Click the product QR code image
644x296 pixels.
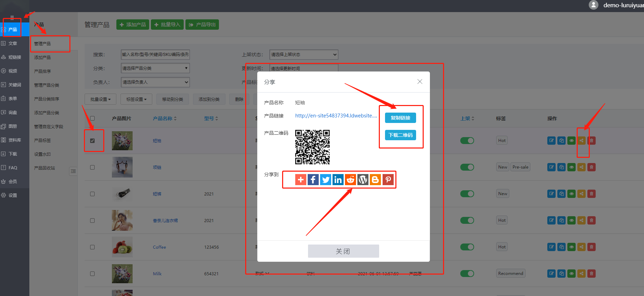pyautogui.click(x=312, y=147)
